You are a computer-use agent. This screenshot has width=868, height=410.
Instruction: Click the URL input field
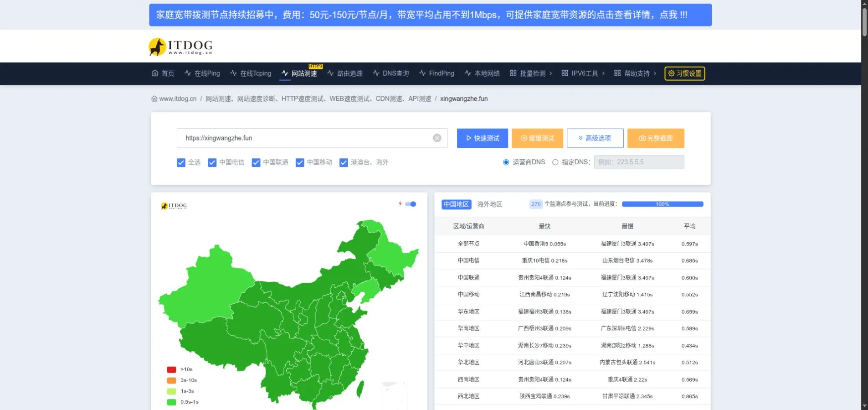(312, 138)
